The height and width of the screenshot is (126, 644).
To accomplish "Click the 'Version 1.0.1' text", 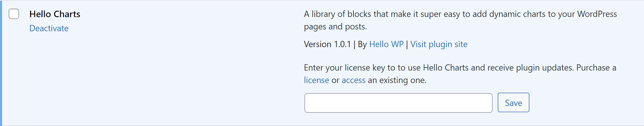I will coord(327,44).
